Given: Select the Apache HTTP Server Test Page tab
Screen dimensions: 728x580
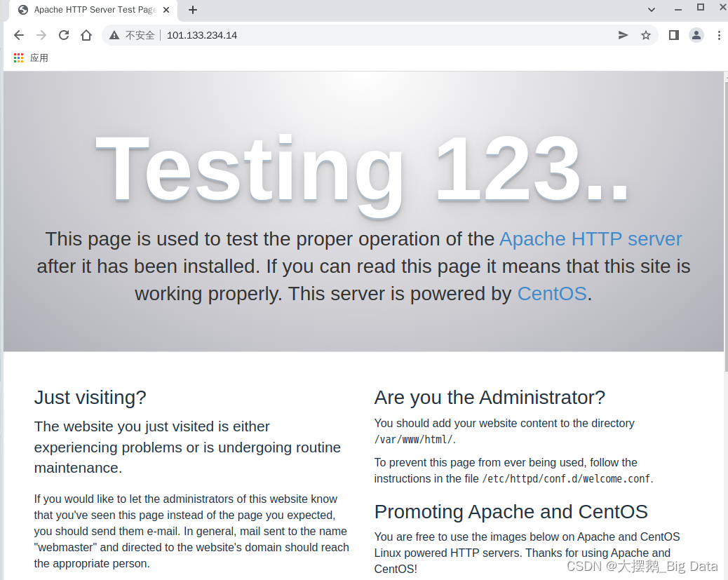Looking at the screenshot, I should coord(93,10).
